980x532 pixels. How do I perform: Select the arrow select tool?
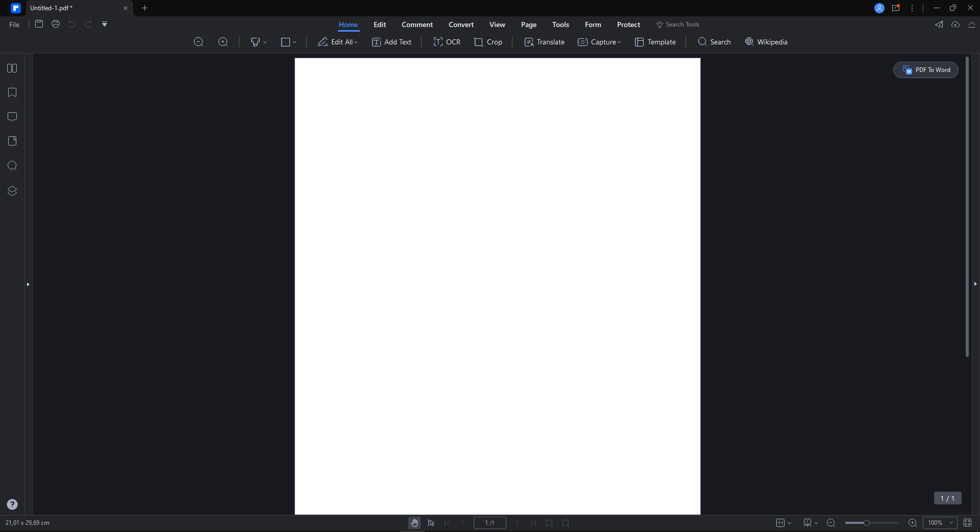pyautogui.click(x=431, y=523)
